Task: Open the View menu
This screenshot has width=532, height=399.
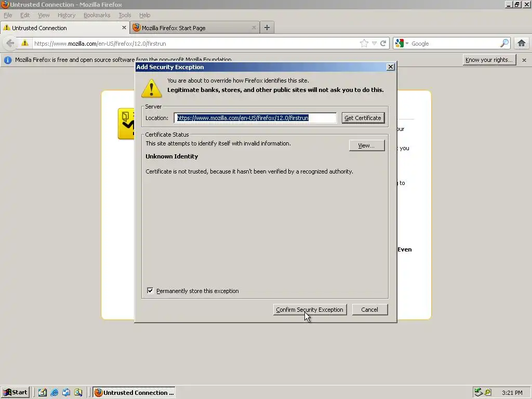Action: (x=44, y=15)
